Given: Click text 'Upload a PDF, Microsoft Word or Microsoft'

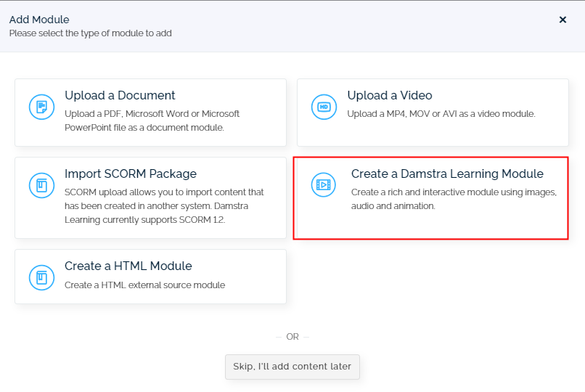Looking at the screenshot, I should [152, 114].
